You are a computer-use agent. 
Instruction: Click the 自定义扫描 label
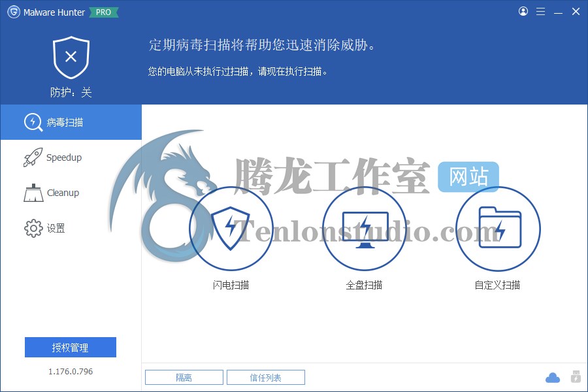[x=498, y=285]
